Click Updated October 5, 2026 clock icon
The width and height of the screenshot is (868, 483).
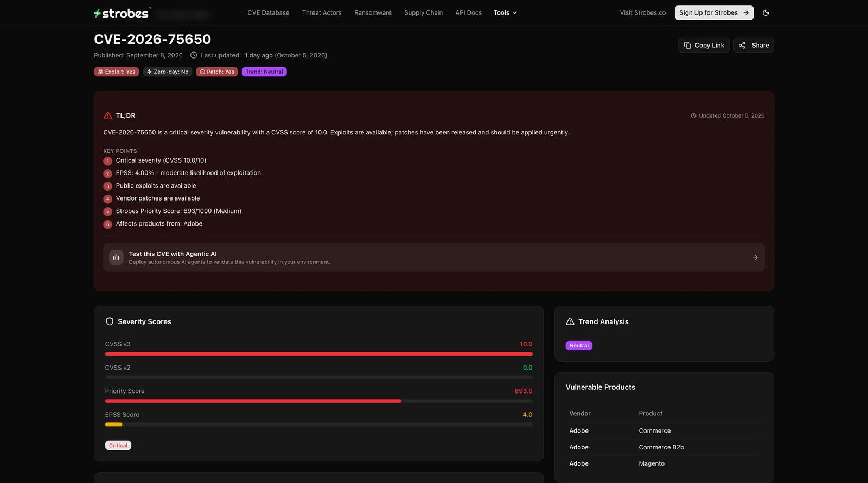click(x=693, y=115)
